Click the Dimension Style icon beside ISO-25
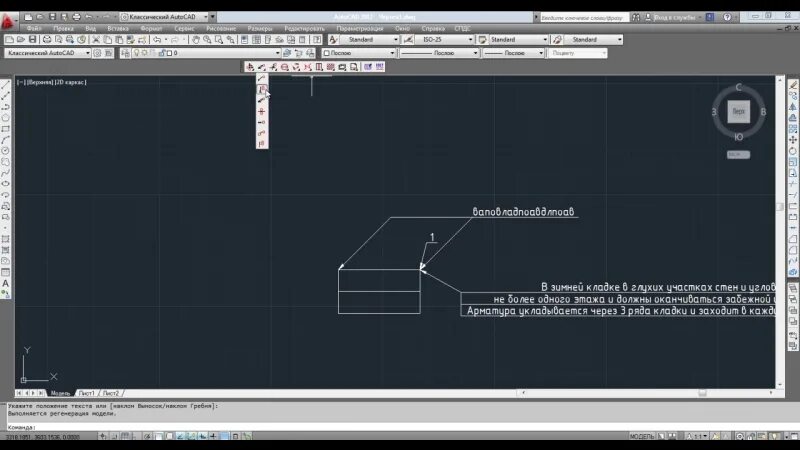The width and height of the screenshot is (800, 450). pos(408,39)
